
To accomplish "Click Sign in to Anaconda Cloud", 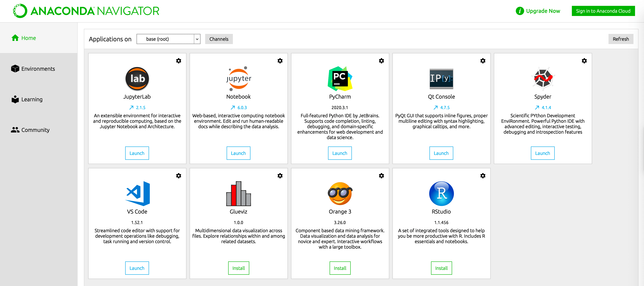I will (603, 11).
